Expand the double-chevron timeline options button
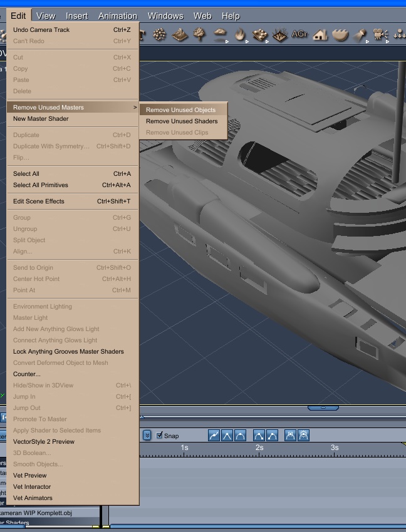 point(147,436)
